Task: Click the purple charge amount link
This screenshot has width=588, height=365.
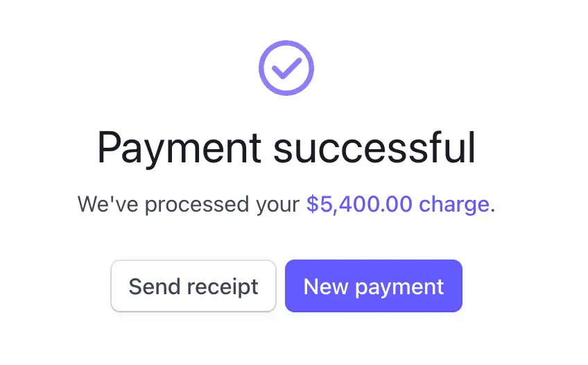Action: click(397, 205)
